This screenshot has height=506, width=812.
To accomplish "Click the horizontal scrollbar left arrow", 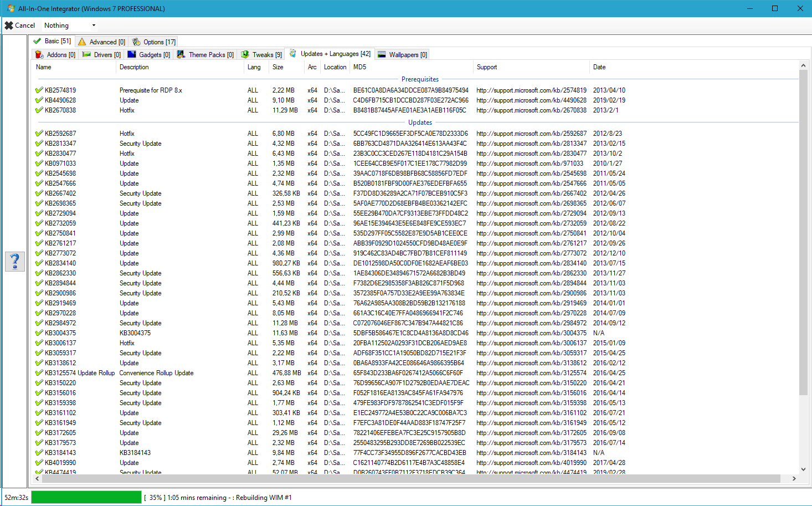I will tap(38, 478).
